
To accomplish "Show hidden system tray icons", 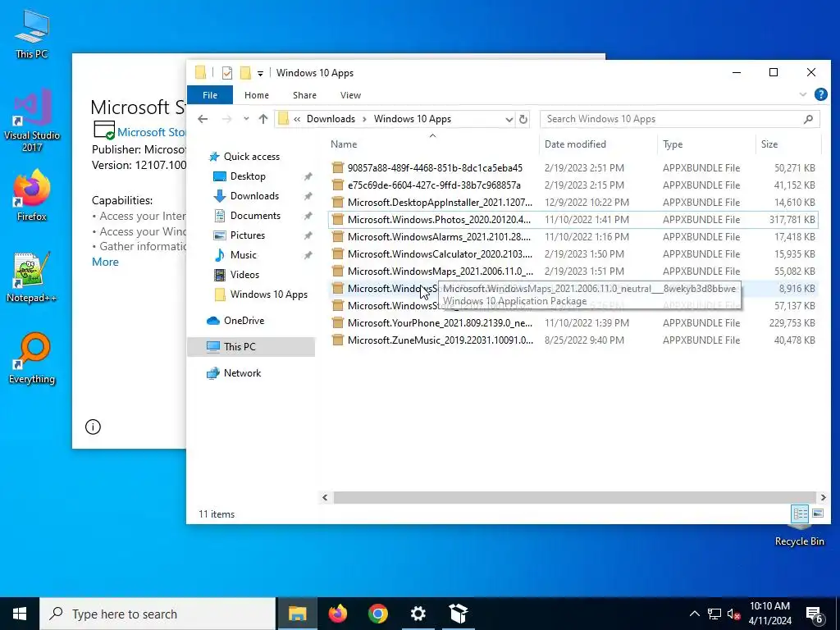I will (694, 614).
